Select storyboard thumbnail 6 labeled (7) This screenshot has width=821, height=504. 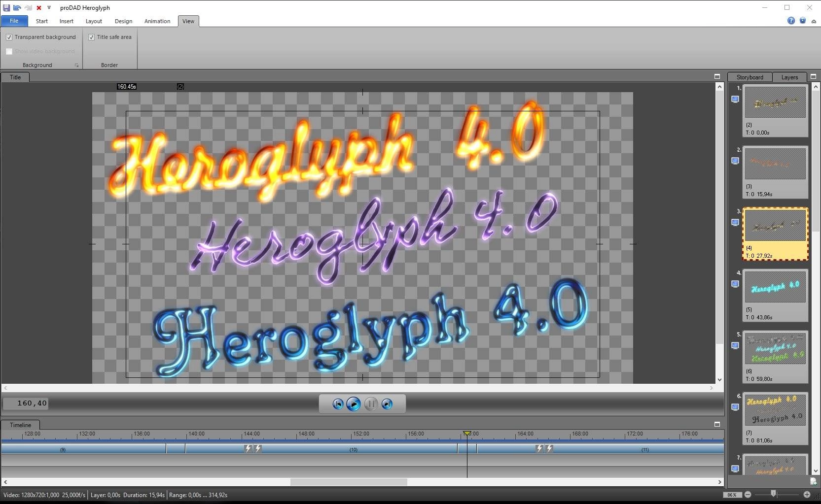(775, 418)
